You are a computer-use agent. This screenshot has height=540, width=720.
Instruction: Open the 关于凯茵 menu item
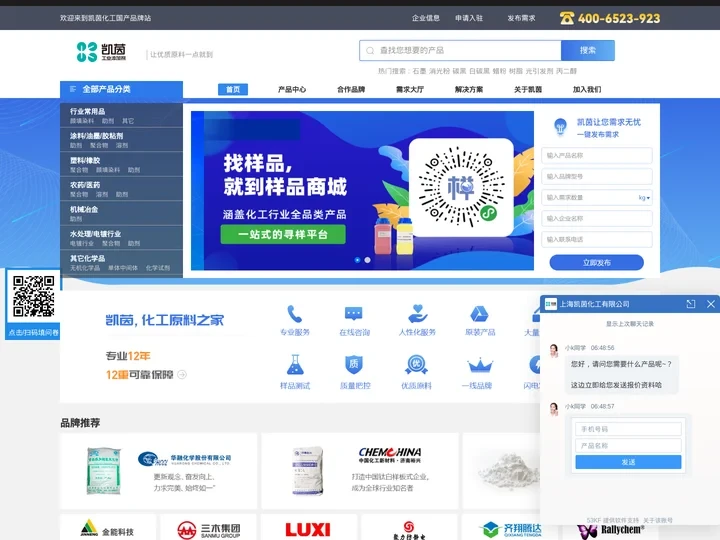[x=528, y=89]
